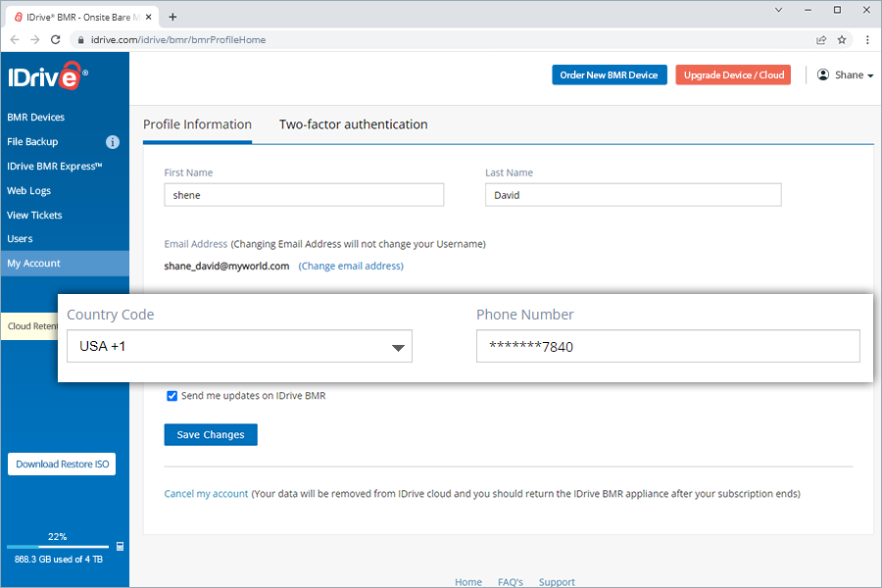Switch to Two-factor authentication tab
This screenshot has width=882, height=588.
click(x=353, y=124)
